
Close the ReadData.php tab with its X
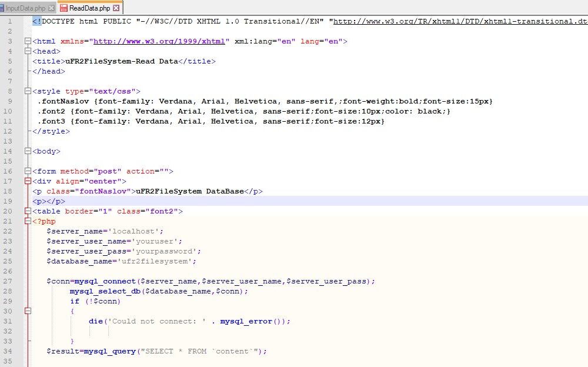coord(116,8)
